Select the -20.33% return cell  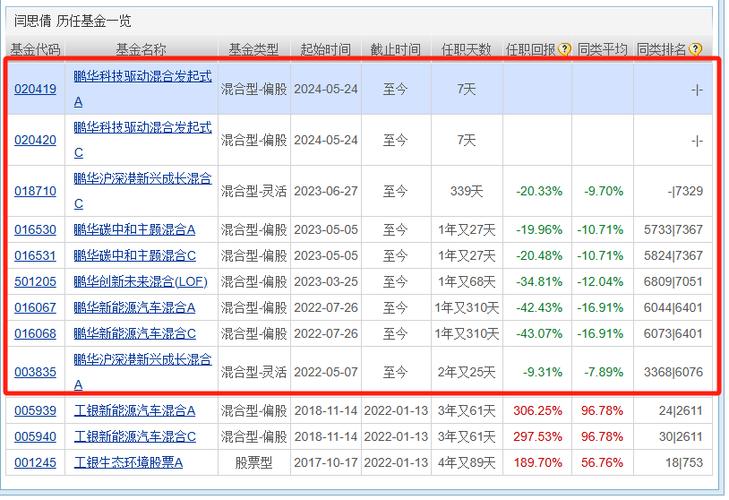pyautogui.click(x=539, y=191)
